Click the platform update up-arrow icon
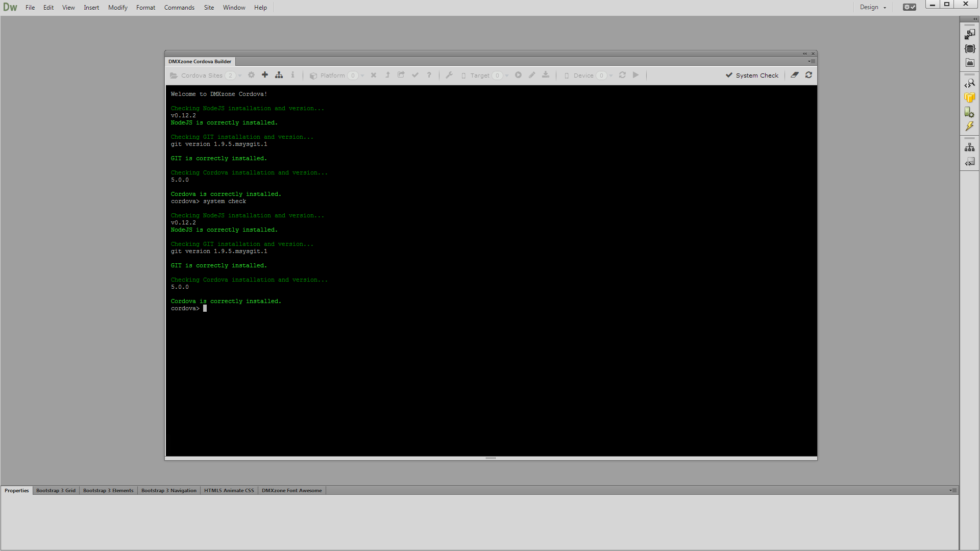 [x=387, y=75]
